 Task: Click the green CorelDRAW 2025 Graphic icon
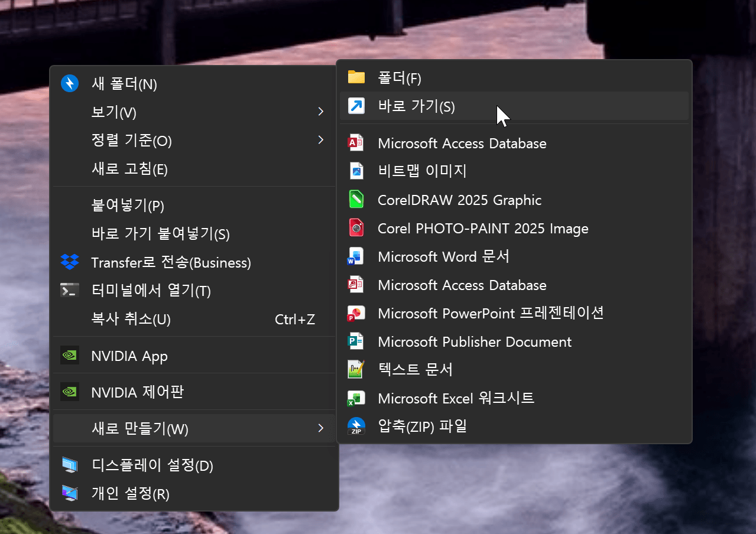point(356,200)
